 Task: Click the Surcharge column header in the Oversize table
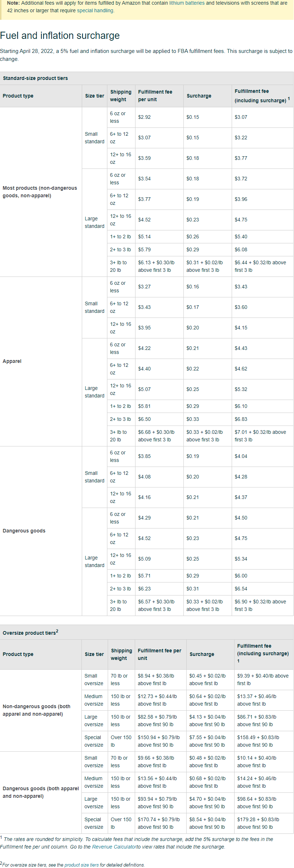tap(202, 654)
